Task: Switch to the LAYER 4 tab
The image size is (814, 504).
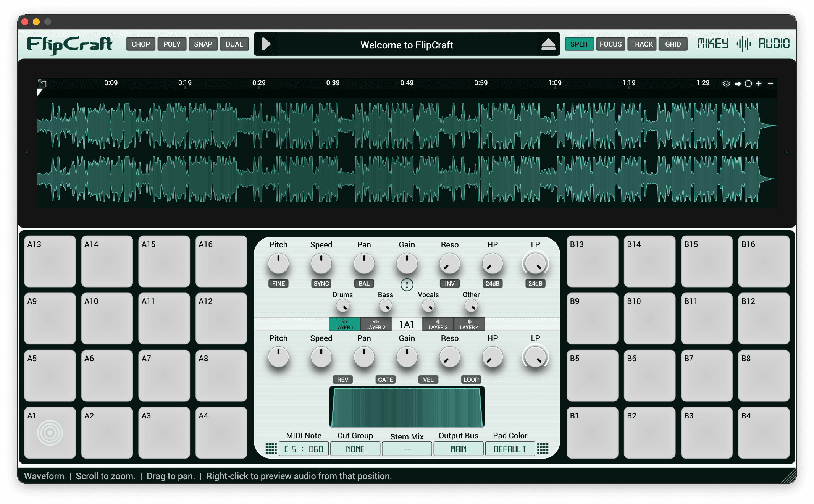Action: click(x=469, y=324)
